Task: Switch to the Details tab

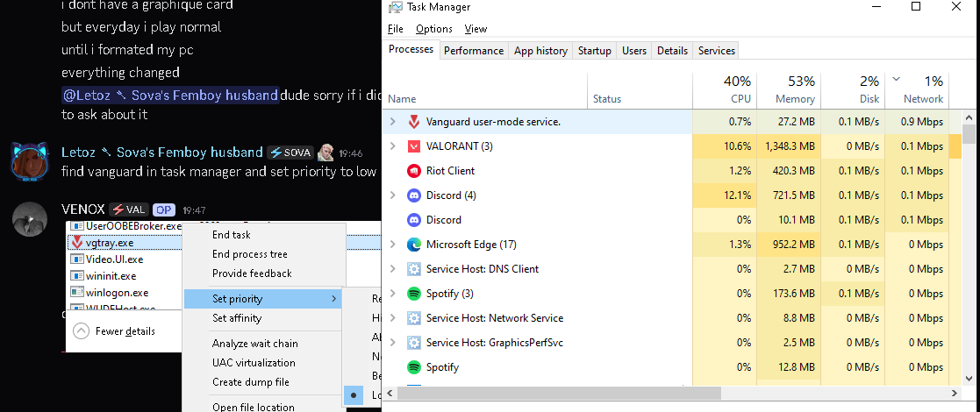Action: point(673,51)
